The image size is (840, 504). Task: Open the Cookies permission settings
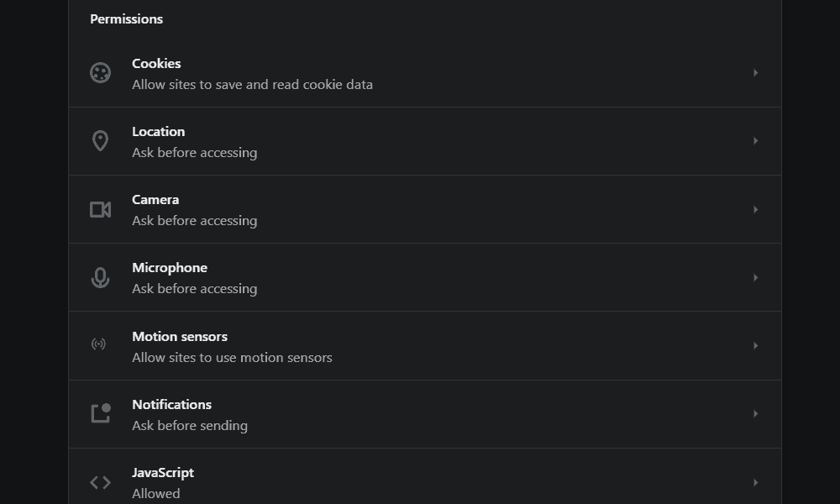click(156, 64)
